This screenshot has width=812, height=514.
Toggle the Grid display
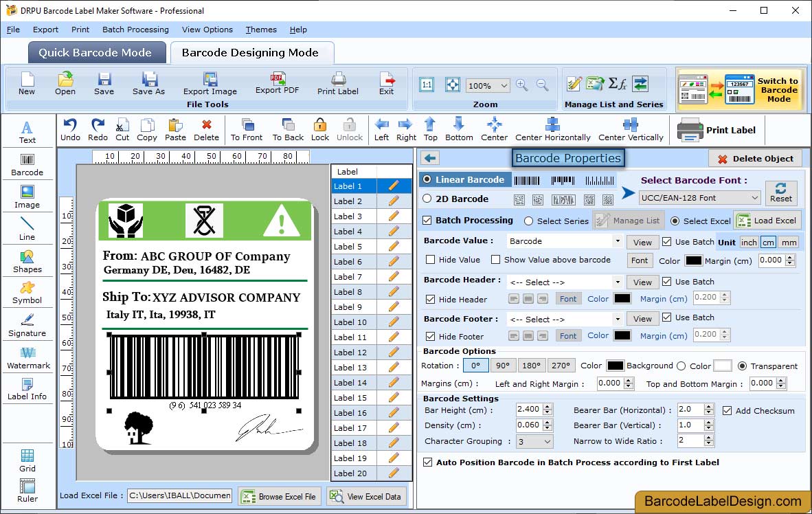[x=27, y=460]
